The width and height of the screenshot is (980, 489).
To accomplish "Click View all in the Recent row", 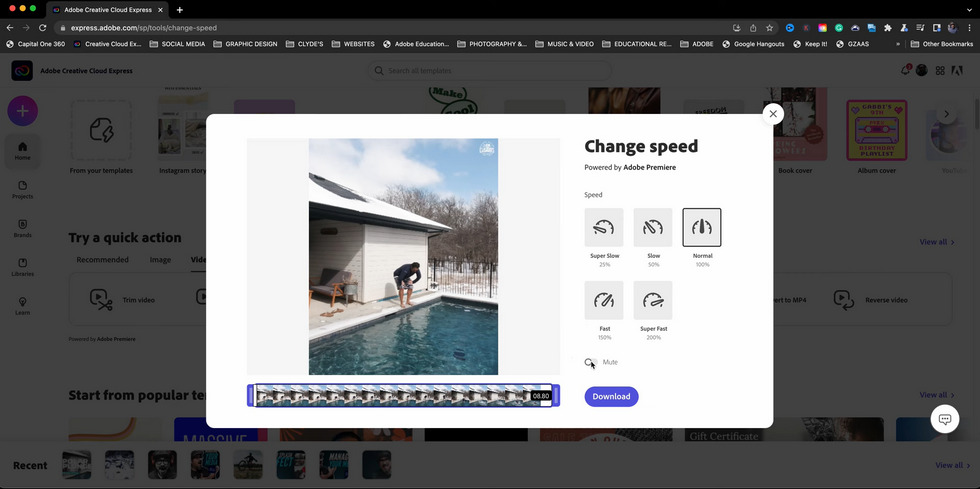I will (x=952, y=465).
